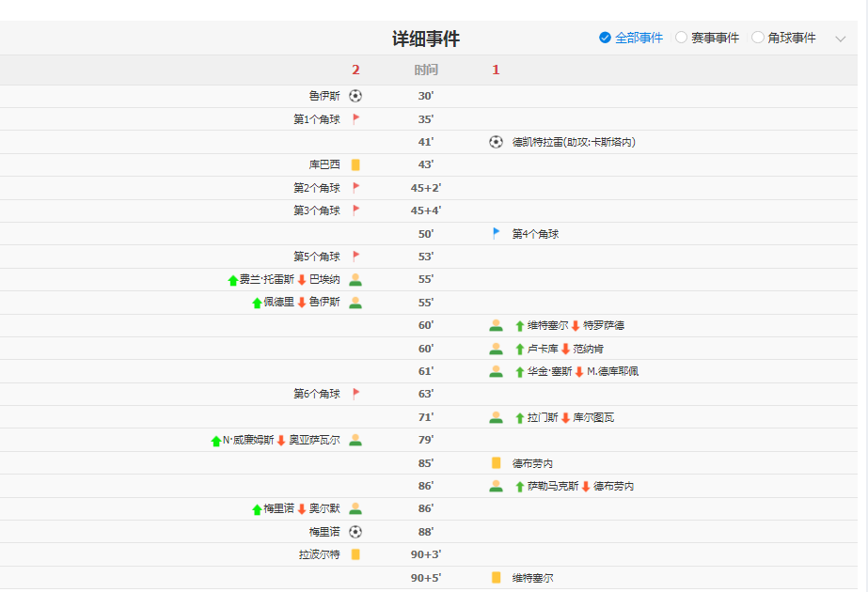Click the goal icon at 88' for 梅里诺
Image resolution: width=868 pixels, height=592 pixels.
coord(355,532)
